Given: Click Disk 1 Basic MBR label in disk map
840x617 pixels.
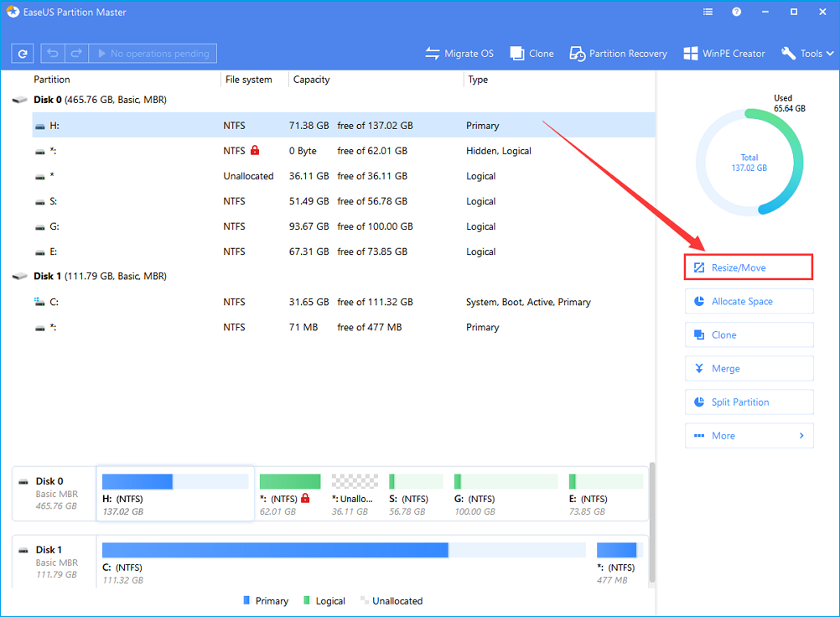Looking at the screenshot, I should coord(54,562).
